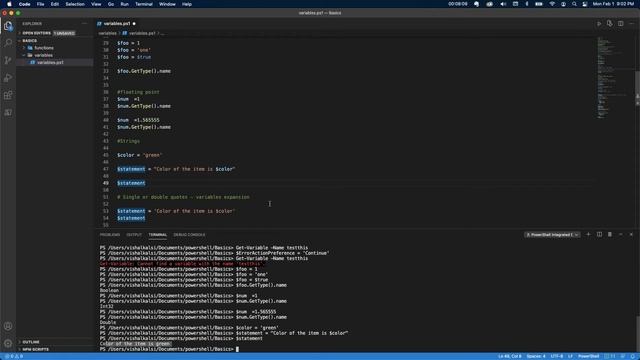Open the Accounts menu in activity bar

tap(8, 326)
